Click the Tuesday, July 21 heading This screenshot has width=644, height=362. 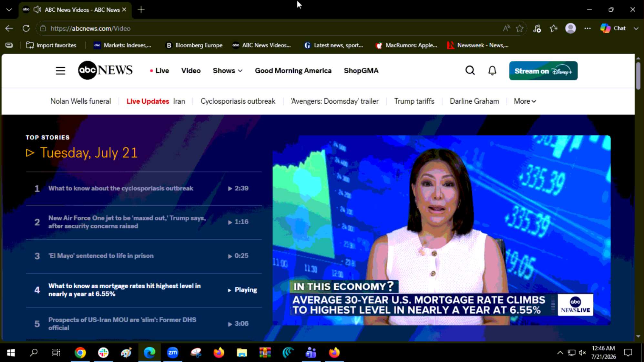[x=89, y=153]
